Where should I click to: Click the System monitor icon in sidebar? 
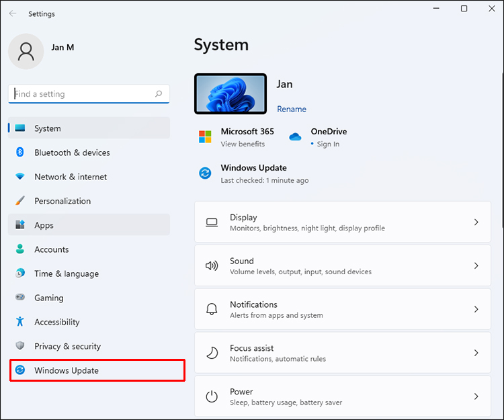pos(20,128)
